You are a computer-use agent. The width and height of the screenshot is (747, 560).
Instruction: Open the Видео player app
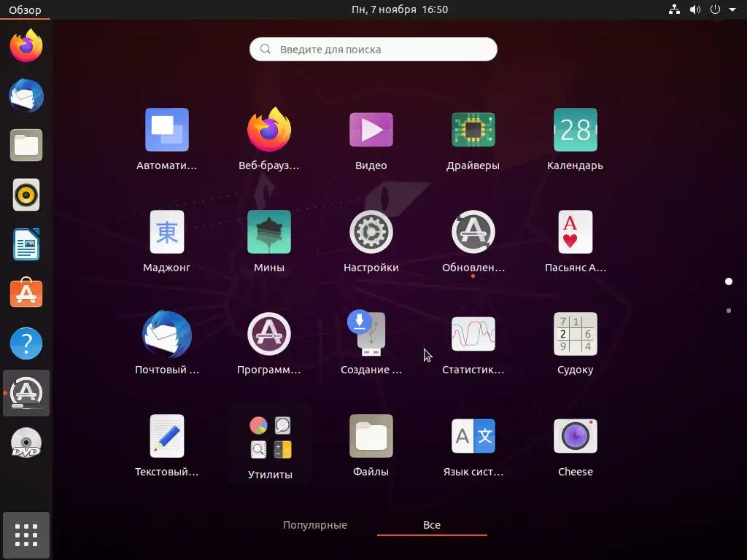coord(371,130)
